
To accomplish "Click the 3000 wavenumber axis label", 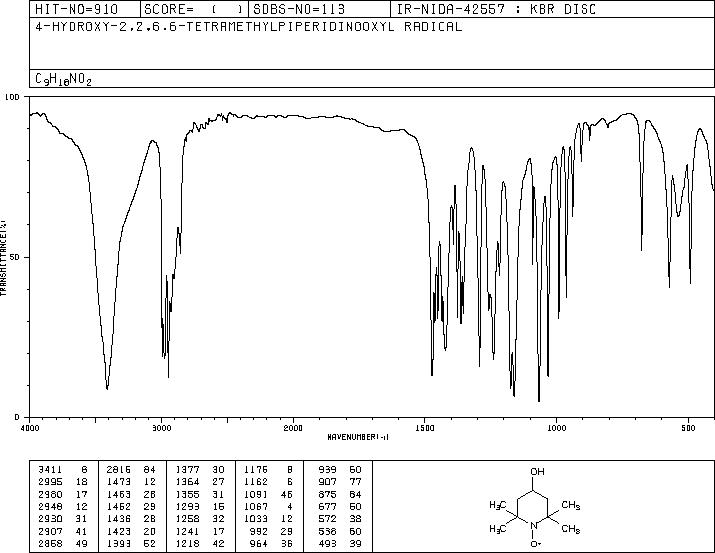I will coord(161,428).
